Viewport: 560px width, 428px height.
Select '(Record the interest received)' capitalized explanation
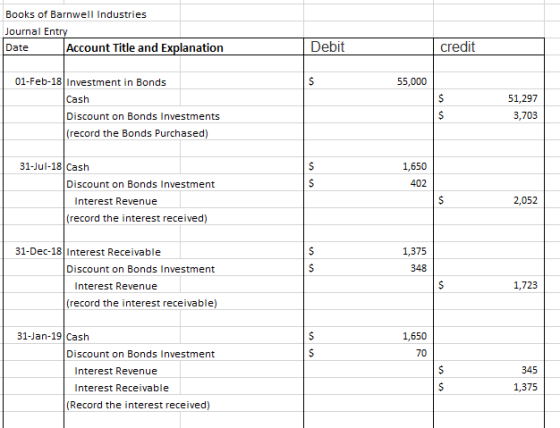pyautogui.click(x=138, y=405)
